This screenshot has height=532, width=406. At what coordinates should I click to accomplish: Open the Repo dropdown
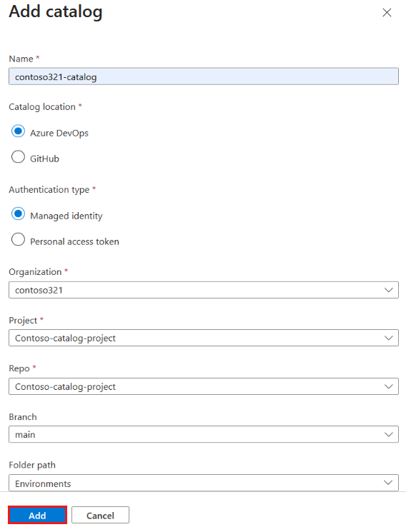(x=204, y=386)
